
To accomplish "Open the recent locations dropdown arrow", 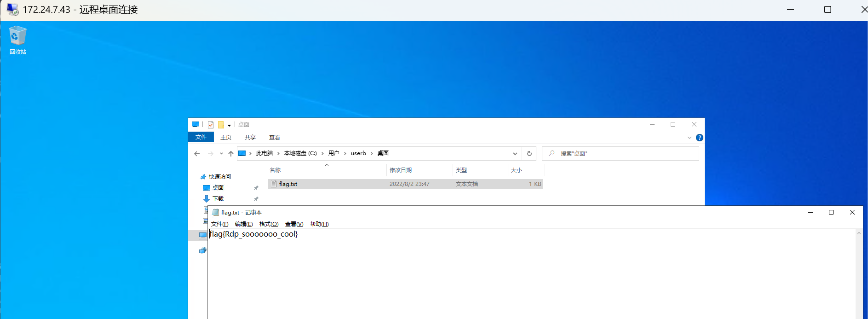I will pyautogui.click(x=221, y=154).
